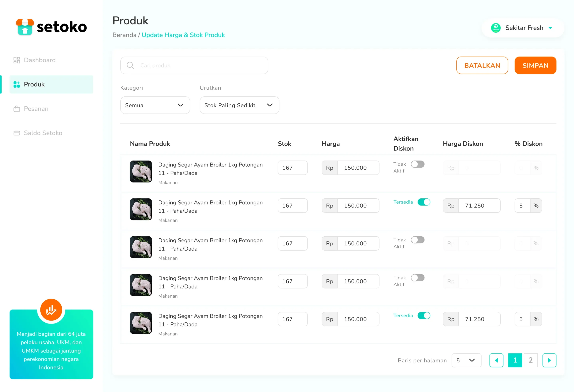Expand the Sekitar Fresh account menu arrow
The image size is (574, 392).
coord(550,28)
